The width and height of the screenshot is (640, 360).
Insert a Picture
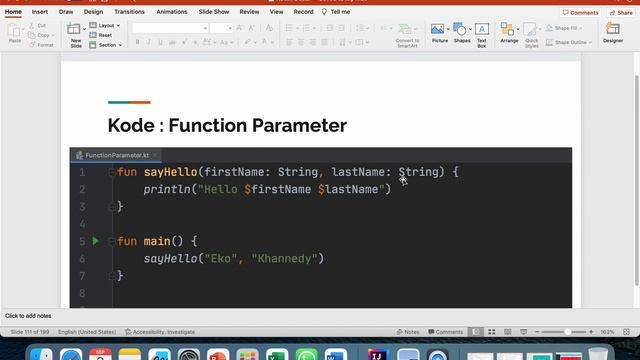[x=439, y=33]
